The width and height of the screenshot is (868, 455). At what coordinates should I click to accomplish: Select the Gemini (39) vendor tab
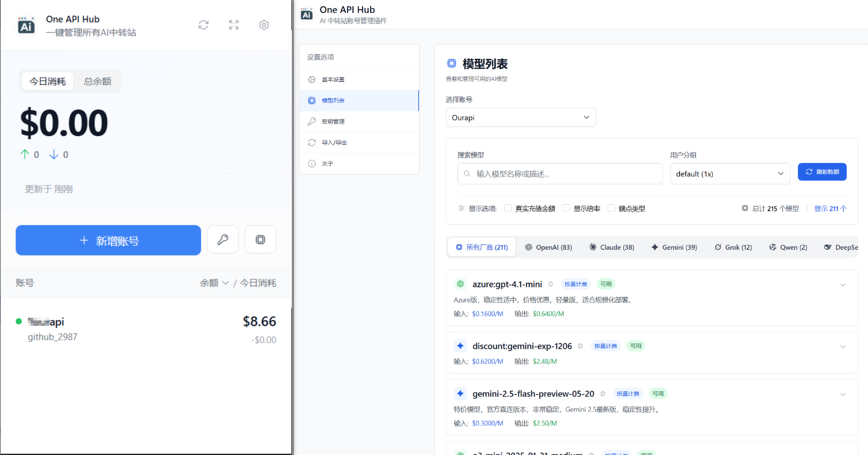674,247
